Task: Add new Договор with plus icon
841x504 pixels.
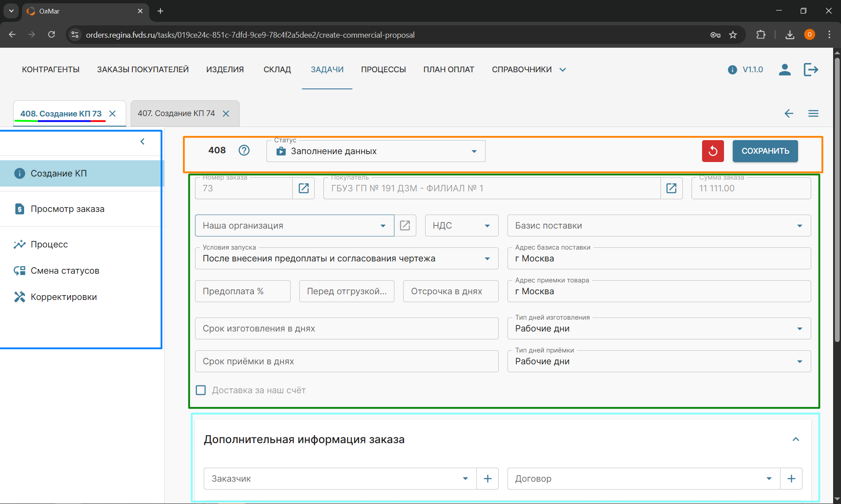Action: click(x=791, y=479)
